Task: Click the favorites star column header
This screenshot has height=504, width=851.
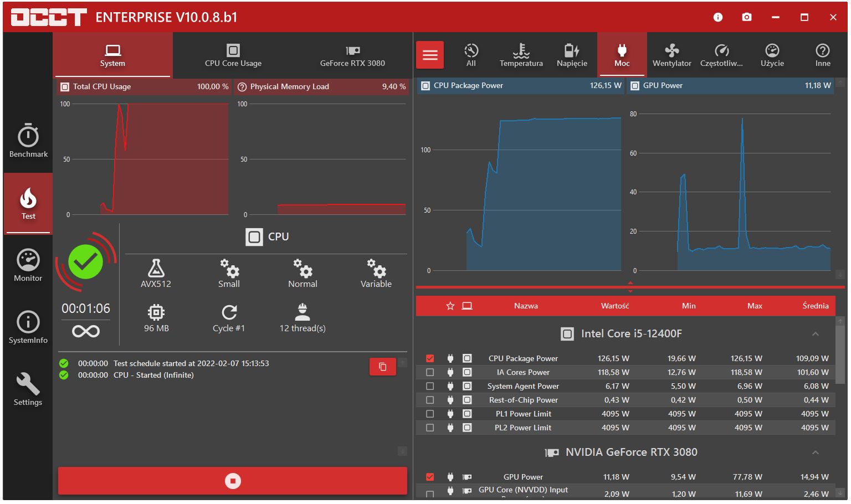Action: coord(450,306)
